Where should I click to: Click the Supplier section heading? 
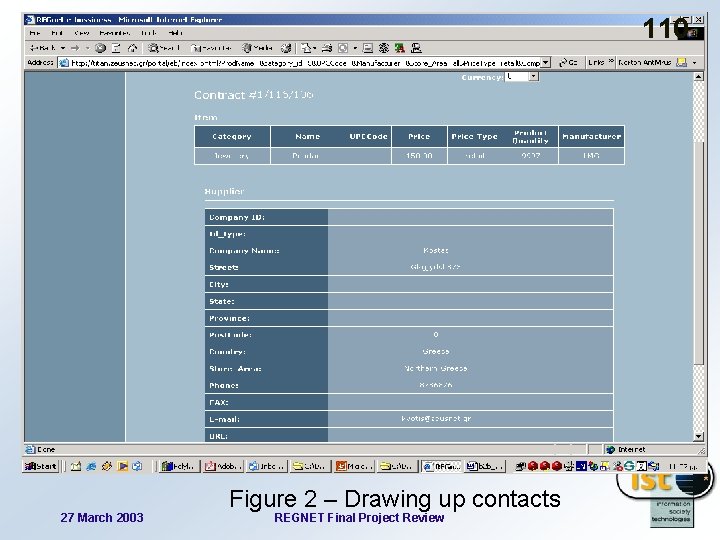point(224,191)
